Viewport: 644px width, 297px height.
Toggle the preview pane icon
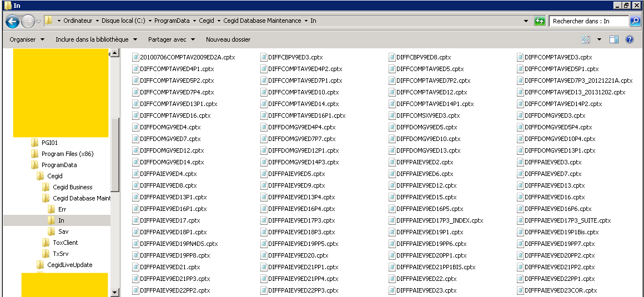pos(614,39)
